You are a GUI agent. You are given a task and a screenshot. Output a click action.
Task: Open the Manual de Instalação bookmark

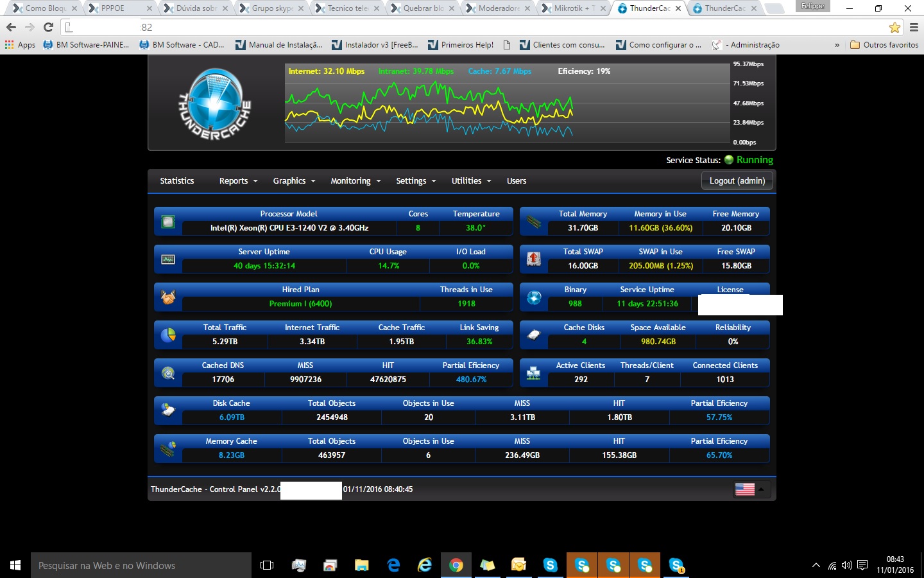pyautogui.click(x=279, y=45)
